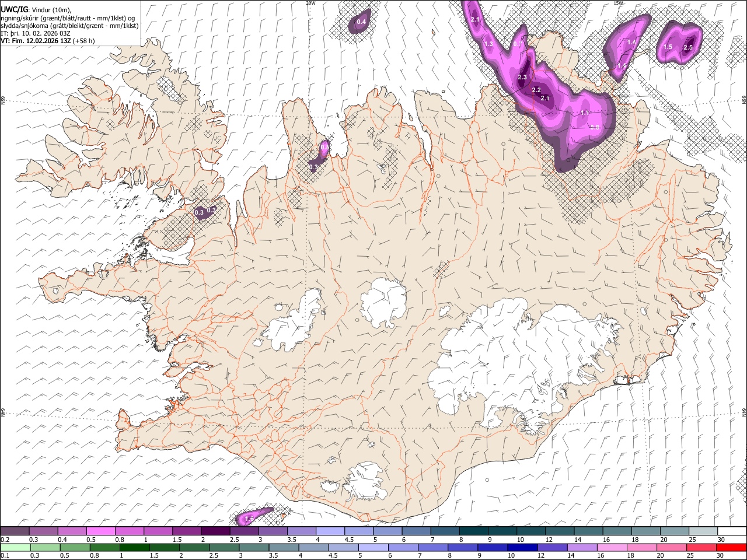Pick the dark teal upper legend swatch at 8
747x560 pixels.
[x=474, y=531]
